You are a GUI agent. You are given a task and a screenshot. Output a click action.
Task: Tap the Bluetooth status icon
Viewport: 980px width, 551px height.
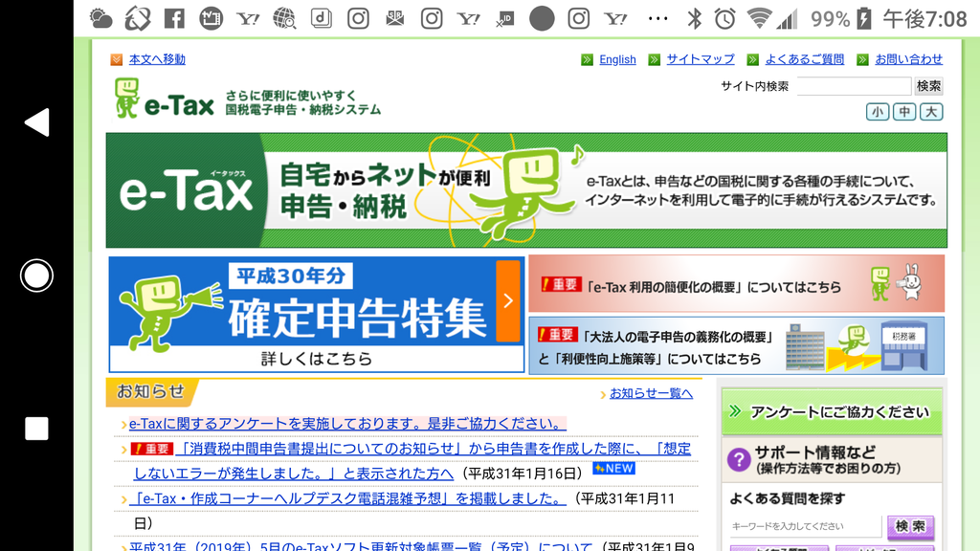(x=695, y=19)
